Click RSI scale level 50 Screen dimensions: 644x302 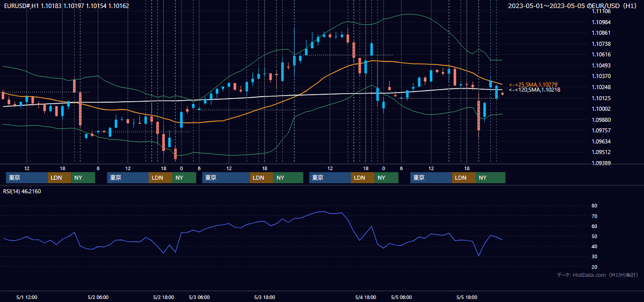594,236
